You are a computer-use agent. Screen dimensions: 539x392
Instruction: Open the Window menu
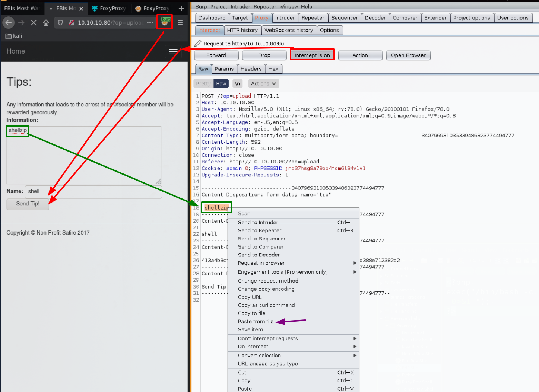[x=289, y=7]
